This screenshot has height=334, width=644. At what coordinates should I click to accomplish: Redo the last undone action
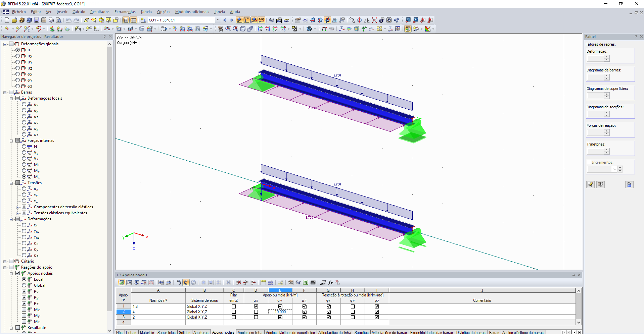(76, 20)
